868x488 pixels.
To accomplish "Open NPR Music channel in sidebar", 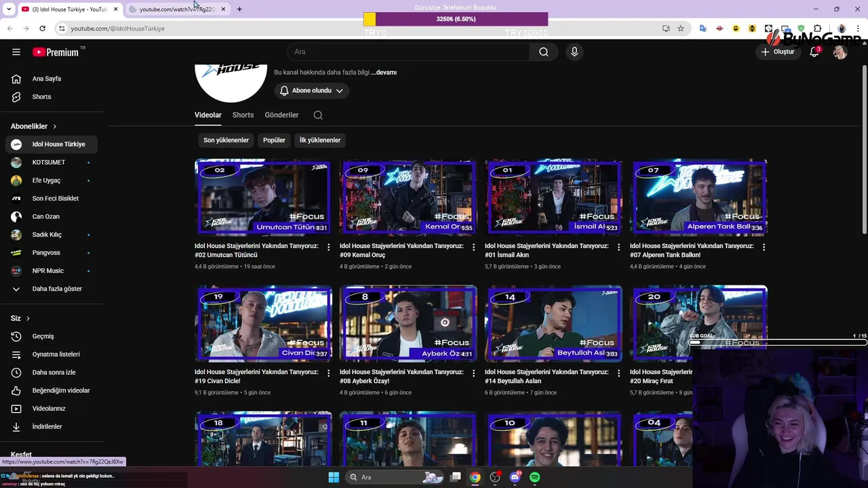I will 52,271.
